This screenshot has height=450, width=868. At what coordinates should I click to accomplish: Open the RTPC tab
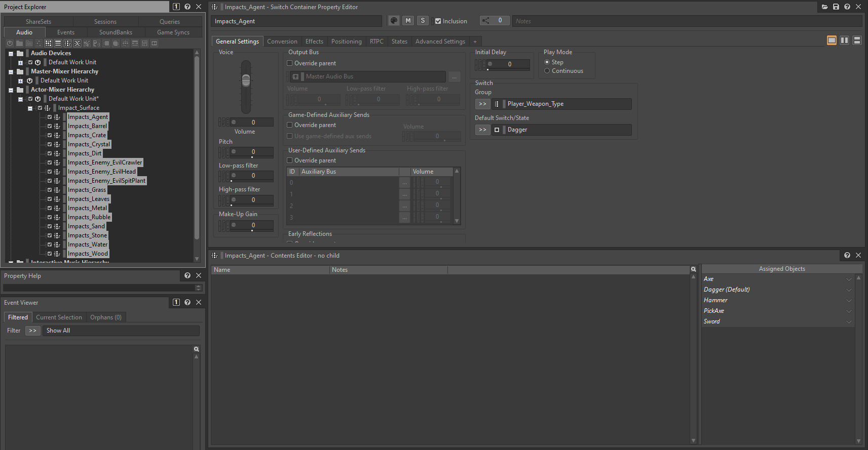click(x=376, y=42)
